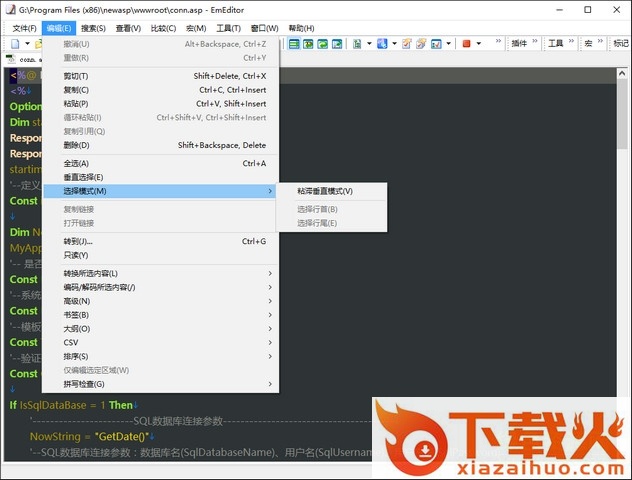Screen dimensions: 632x480
Task: Click the first green window-layout toolbar icon
Action: (294, 44)
